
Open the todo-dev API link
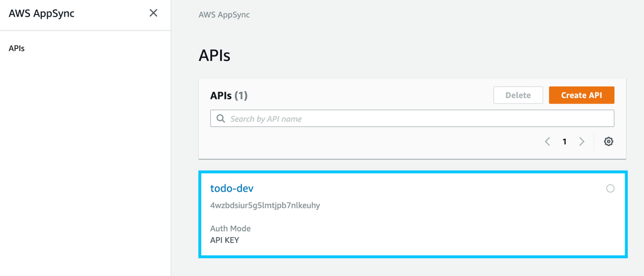pyautogui.click(x=232, y=188)
